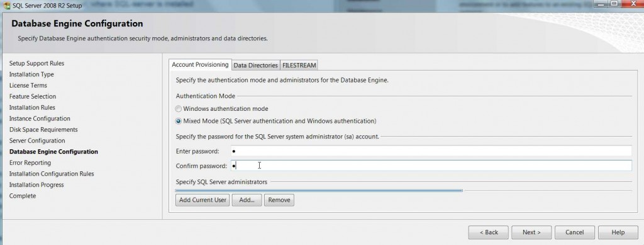Cancel the SQL Server setup
Viewport: 644px width, 245px height.
[575, 232]
